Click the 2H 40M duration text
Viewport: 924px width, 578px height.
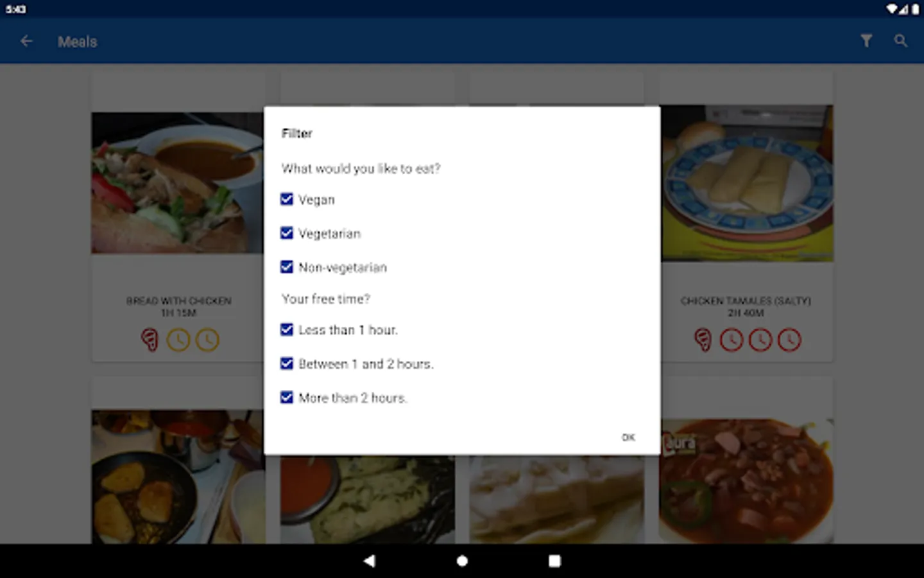[746, 313]
